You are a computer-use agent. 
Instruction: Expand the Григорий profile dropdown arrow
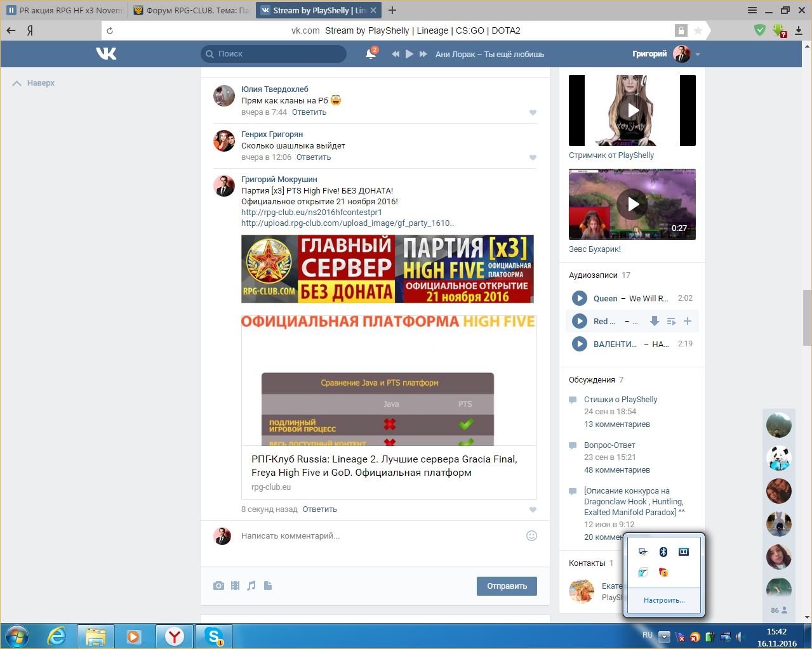pyautogui.click(x=698, y=55)
